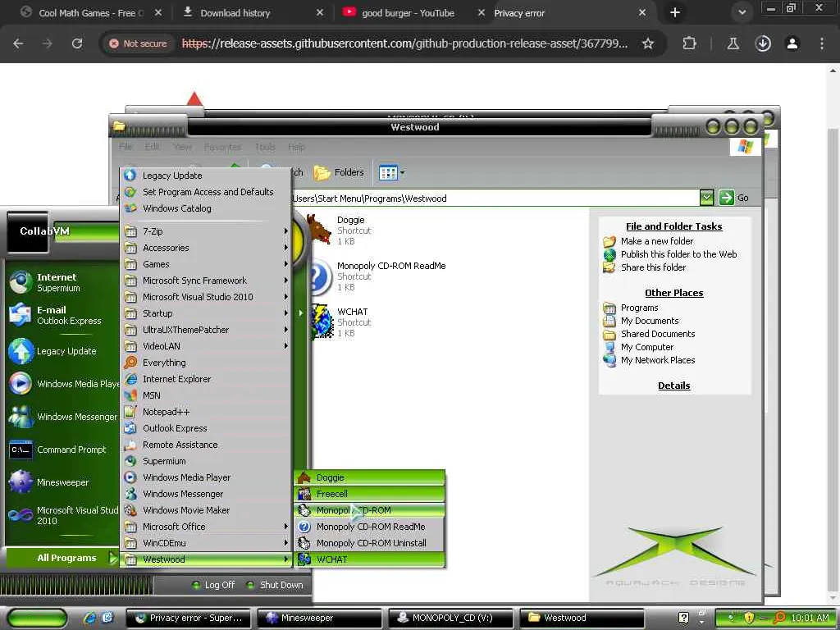Screen dimensions: 840x630
Task: Open Monopoly CD-ROM ReadMe in submenu
Action: (370, 527)
